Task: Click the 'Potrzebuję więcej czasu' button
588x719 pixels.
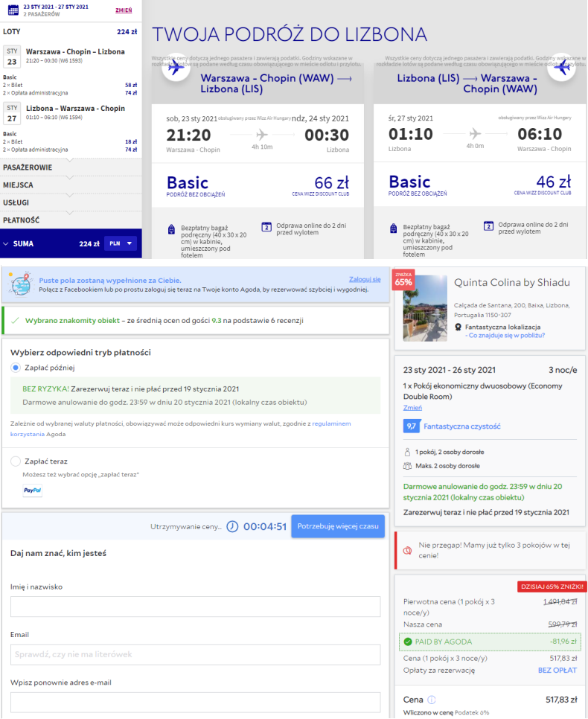Action: (338, 526)
